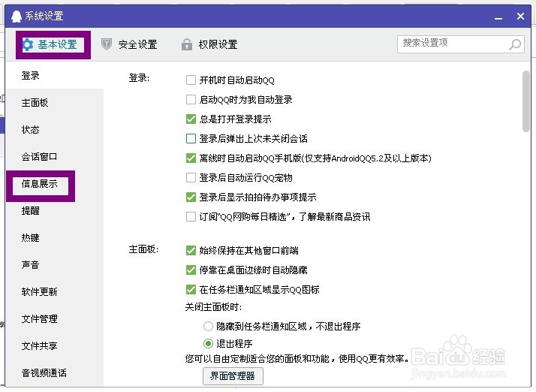Select 隐藏到任务栏通知区域 radio button
536x392 pixels.
tap(208, 327)
